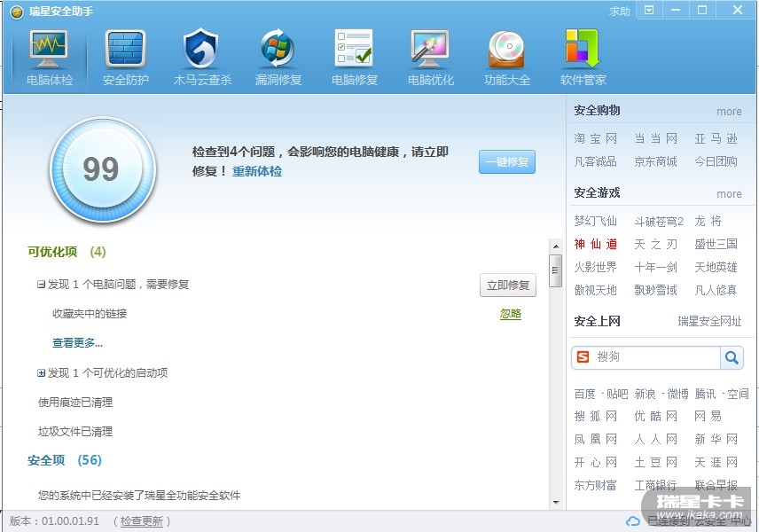The height and width of the screenshot is (532, 759).
Task: Open the 开心网 link
Action: click(x=595, y=463)
